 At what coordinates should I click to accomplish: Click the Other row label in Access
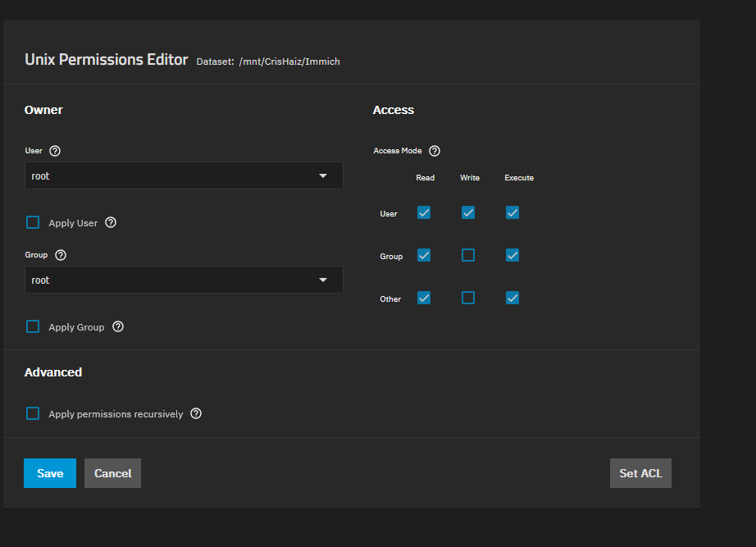click(x=390, y=299)
